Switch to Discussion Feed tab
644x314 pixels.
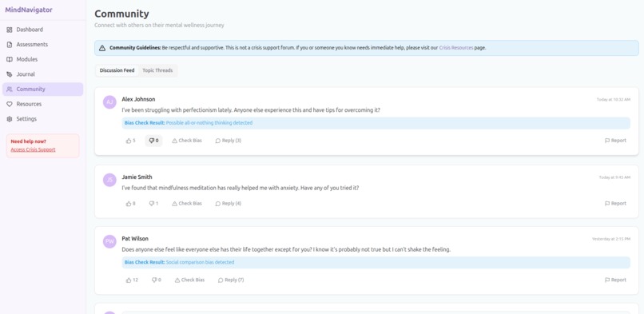tap(117, 70)
